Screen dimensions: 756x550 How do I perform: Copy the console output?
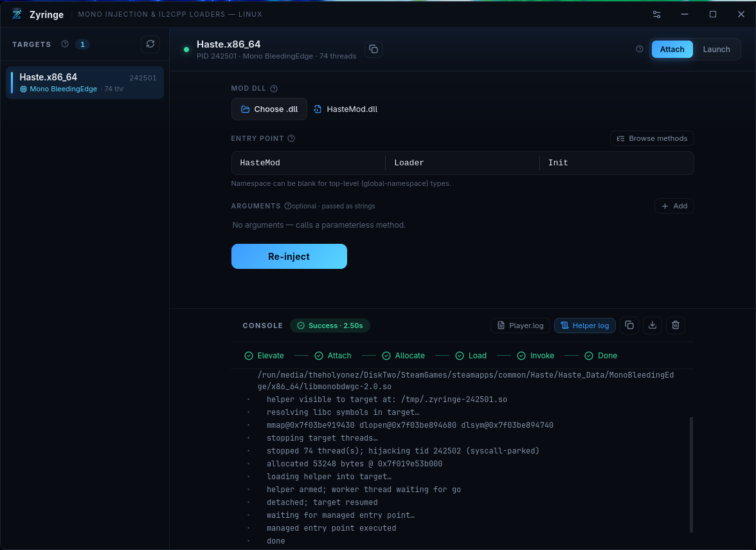coord(629,325)
